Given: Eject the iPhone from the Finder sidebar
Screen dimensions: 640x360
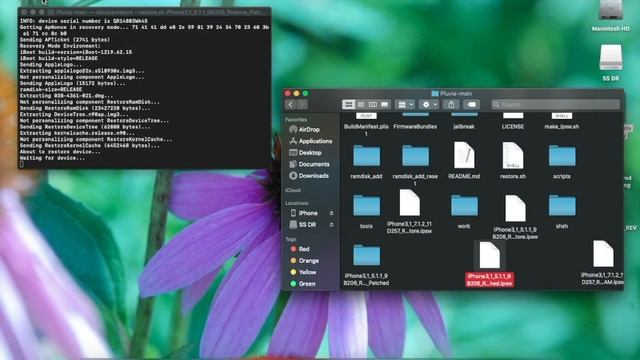Looking at the screenshot, I should [331, 213].
